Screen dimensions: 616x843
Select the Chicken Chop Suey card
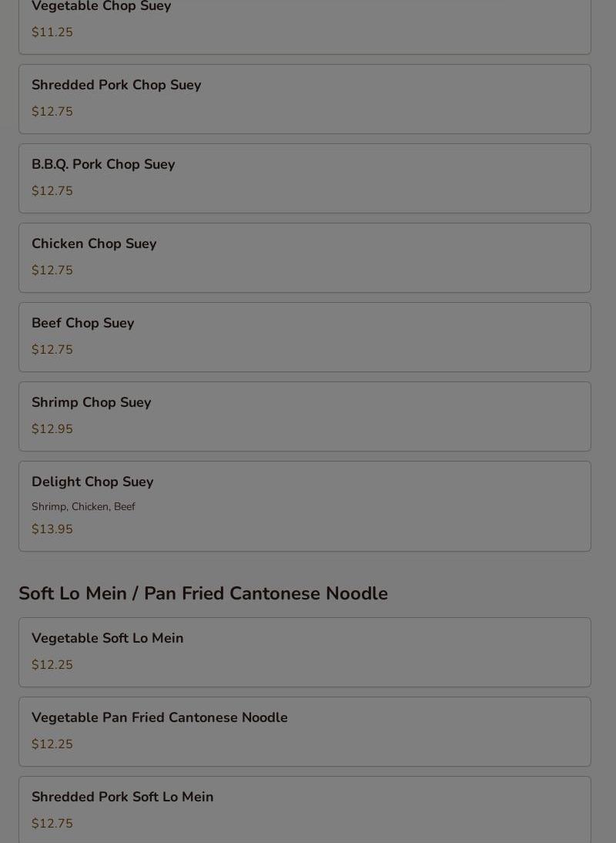click(x=304, y=257)
